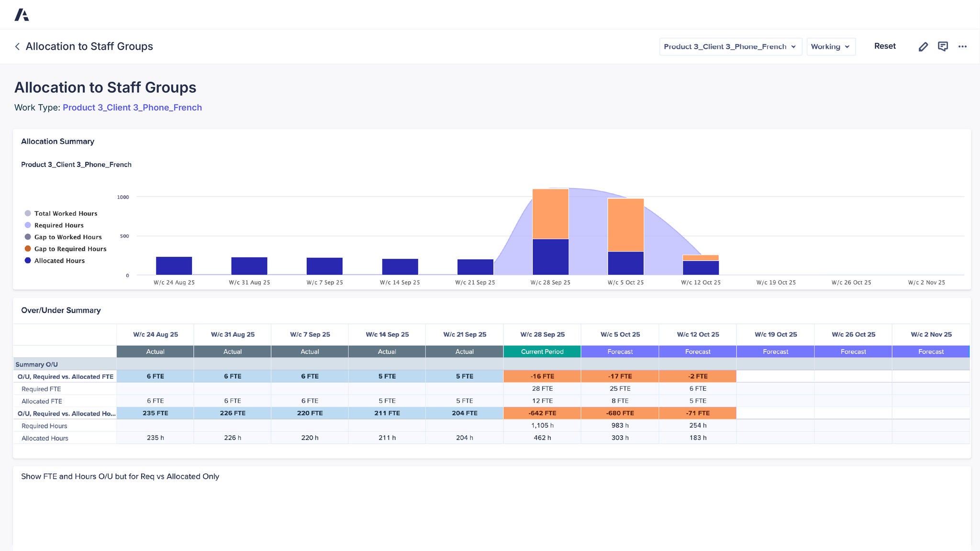980x551 pixels.
Task: Open the comments icon
Action: (x=943, y=46)
